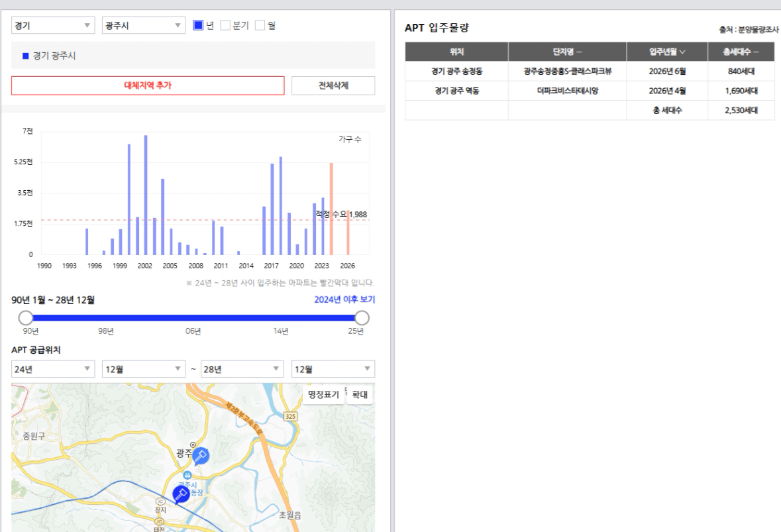Click the 전체삭제 button
Image resolution: width=781 pixels, height=532 pixels.
pos(333,85)
